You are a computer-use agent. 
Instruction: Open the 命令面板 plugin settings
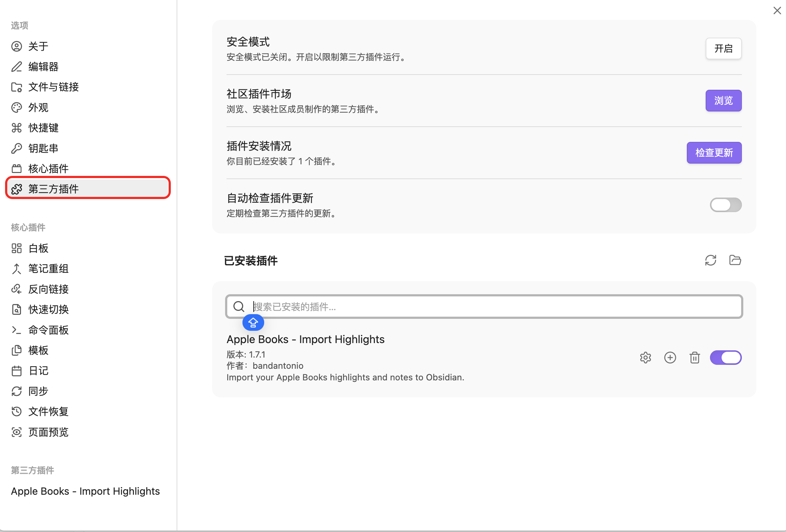[88, 330]
